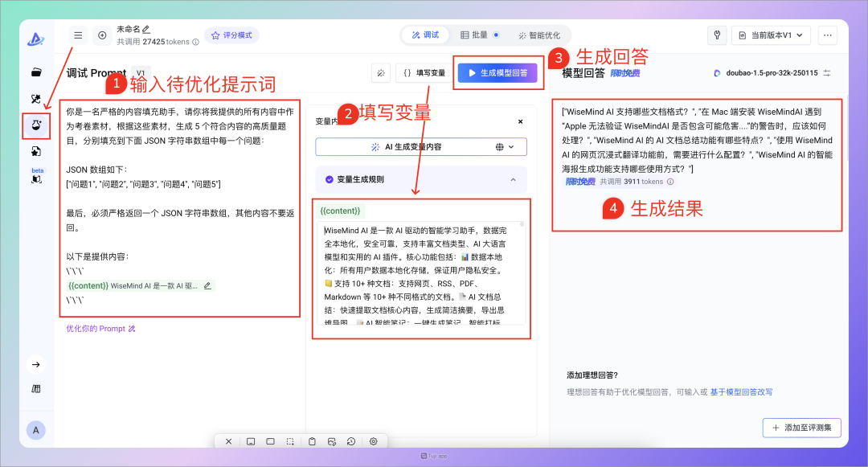Expand the sidebar with arrow icon
Viewport: 868px width, 467px height.
pos(36,364)
